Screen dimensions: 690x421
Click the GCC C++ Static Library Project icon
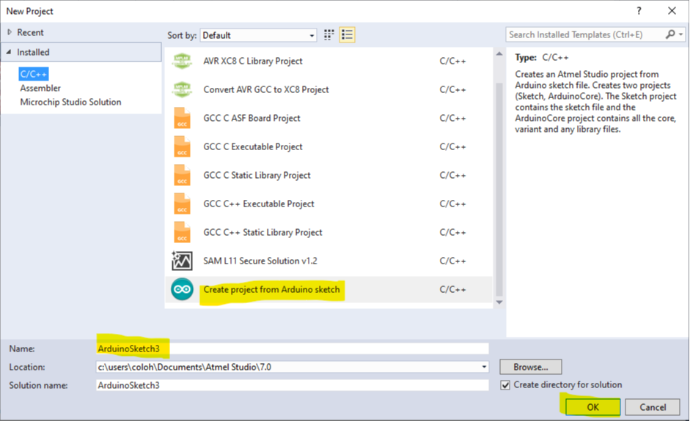[182, 232]
